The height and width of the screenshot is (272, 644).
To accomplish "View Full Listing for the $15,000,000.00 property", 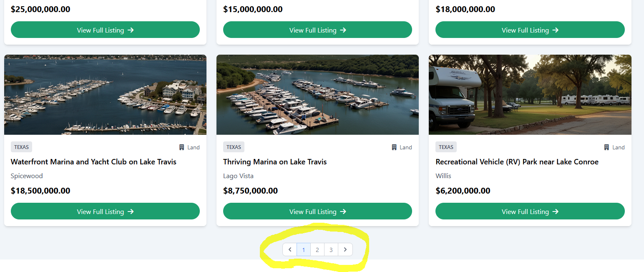I will coord(317,30).
